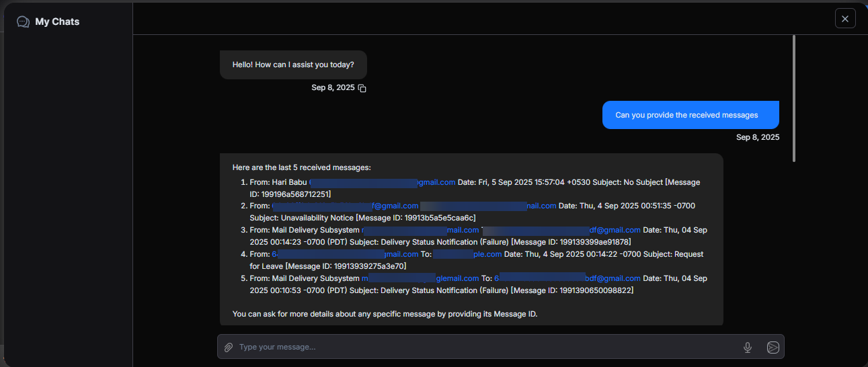This screenshot has width=868, height=367.
Task: Open Hari Babu's sender email link
Action: coord(382,182)
